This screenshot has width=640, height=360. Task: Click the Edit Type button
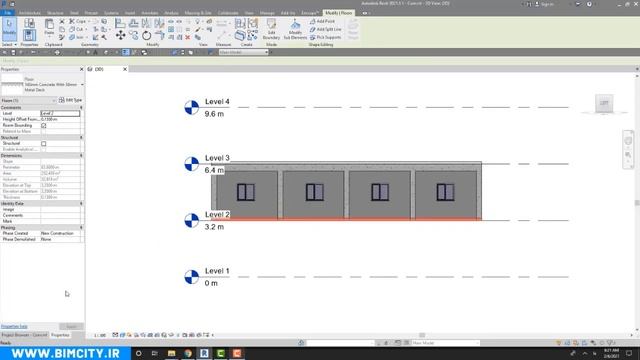pyautogui.click(x=71, y=100)
